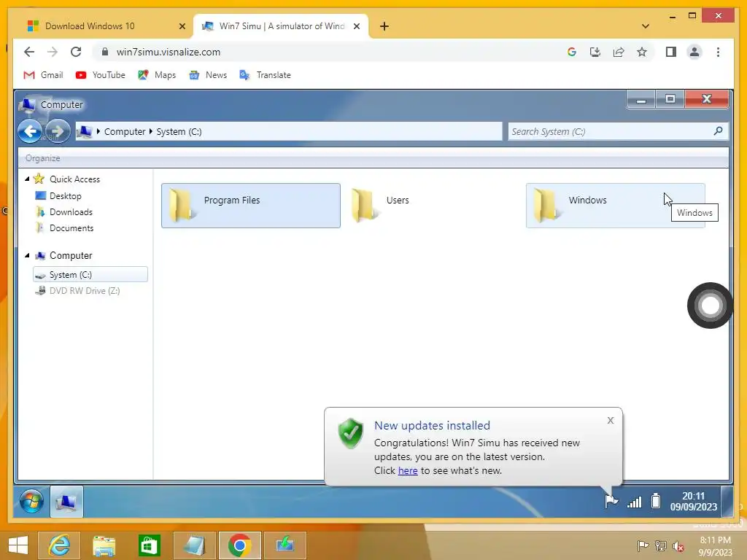747x560 pixels.
Task: Click the Google icon in address bar
Action: pyautogui.click(x=572, y=52)
